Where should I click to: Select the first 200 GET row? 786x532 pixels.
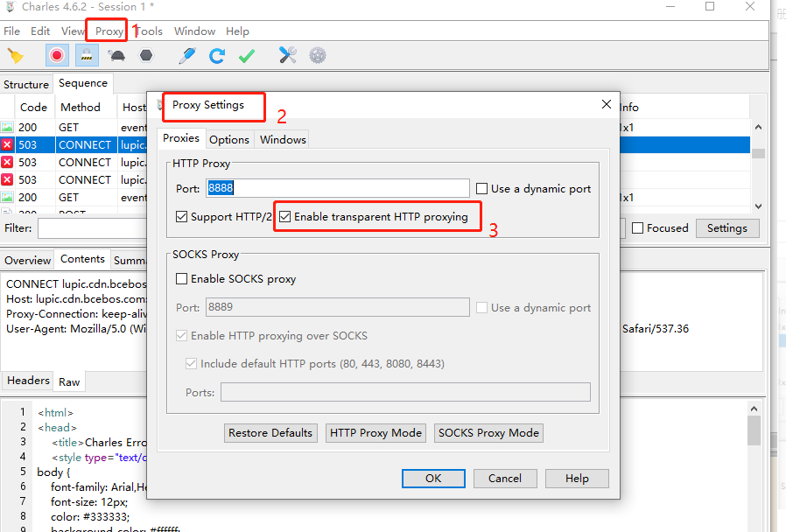coord(375,127)
